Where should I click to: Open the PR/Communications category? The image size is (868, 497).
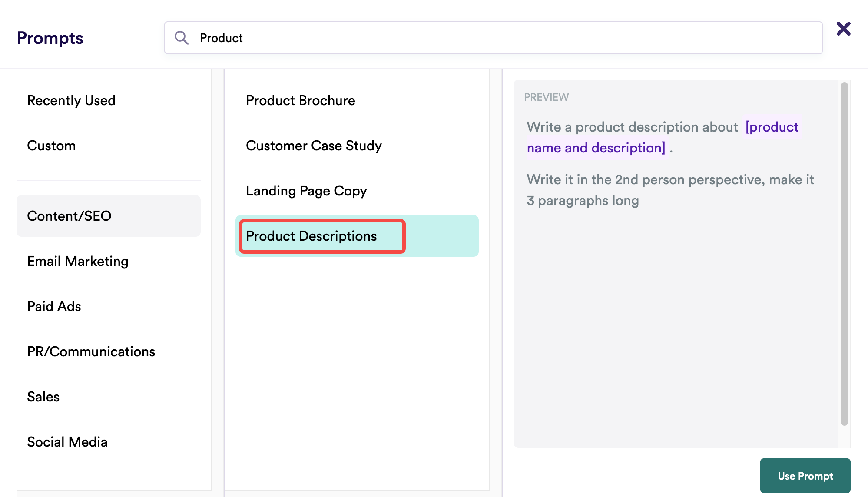click(x=91, y=351)
